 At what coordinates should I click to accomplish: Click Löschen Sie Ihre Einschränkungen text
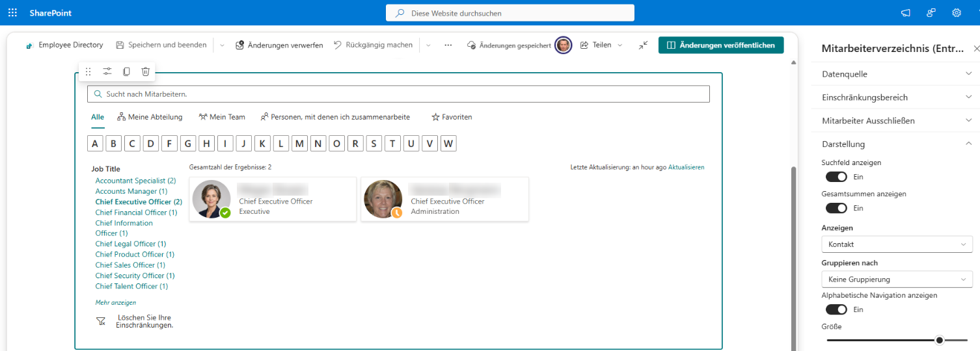tap(144, 321)
